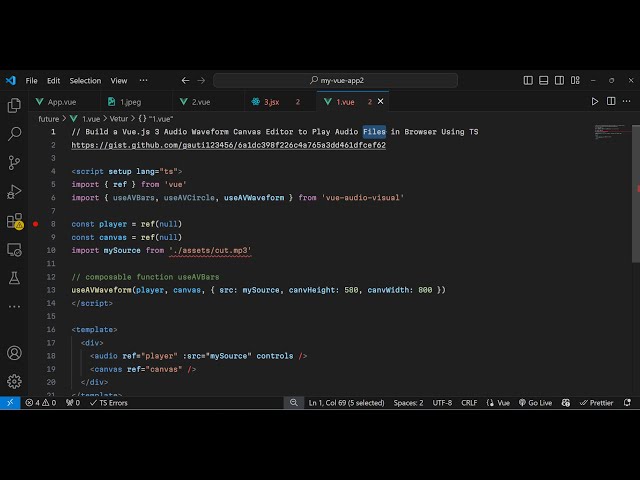Expand the hidden menus ellipsis in menu bar

point(144,80)
